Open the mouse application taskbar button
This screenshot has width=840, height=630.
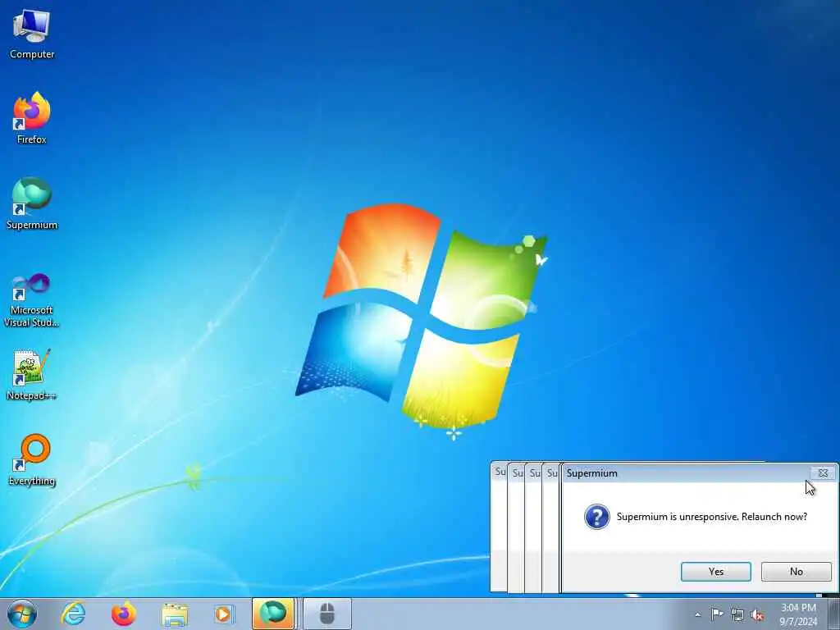click(x=327, y=614)
